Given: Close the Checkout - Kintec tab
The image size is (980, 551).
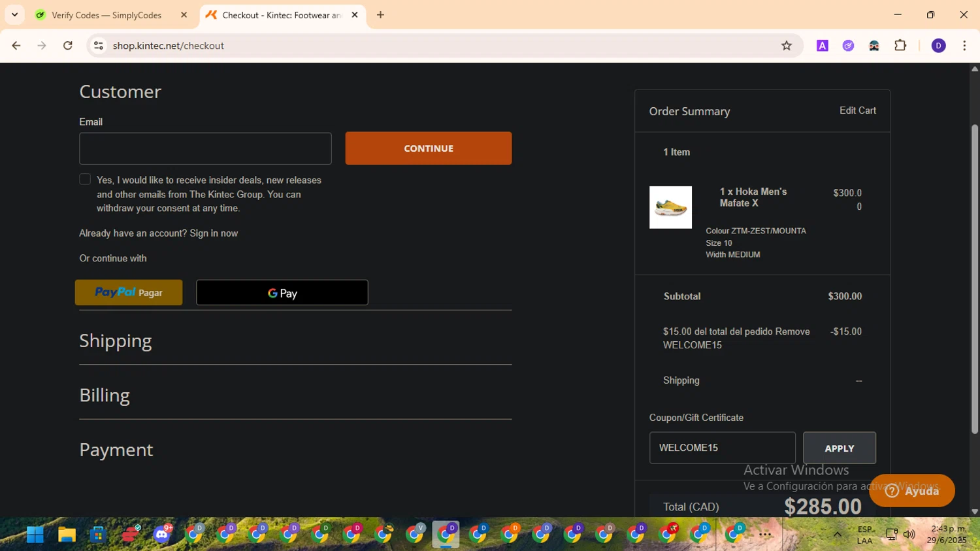Looking at the screenshot, I should (355, 15).
